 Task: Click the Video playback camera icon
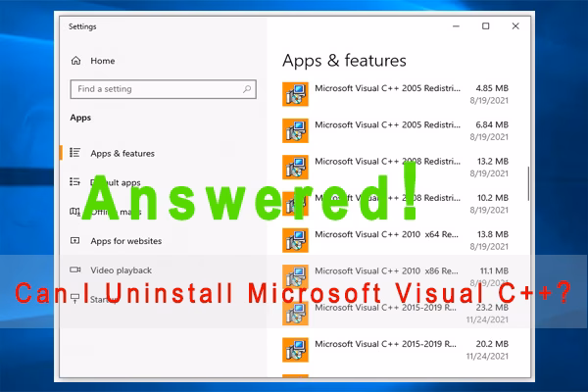75,269
